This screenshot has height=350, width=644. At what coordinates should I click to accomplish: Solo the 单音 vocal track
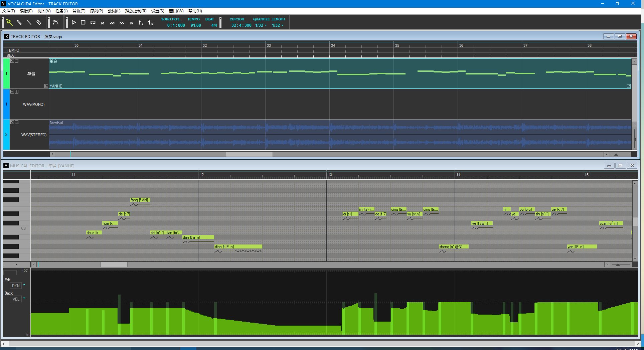17,61
